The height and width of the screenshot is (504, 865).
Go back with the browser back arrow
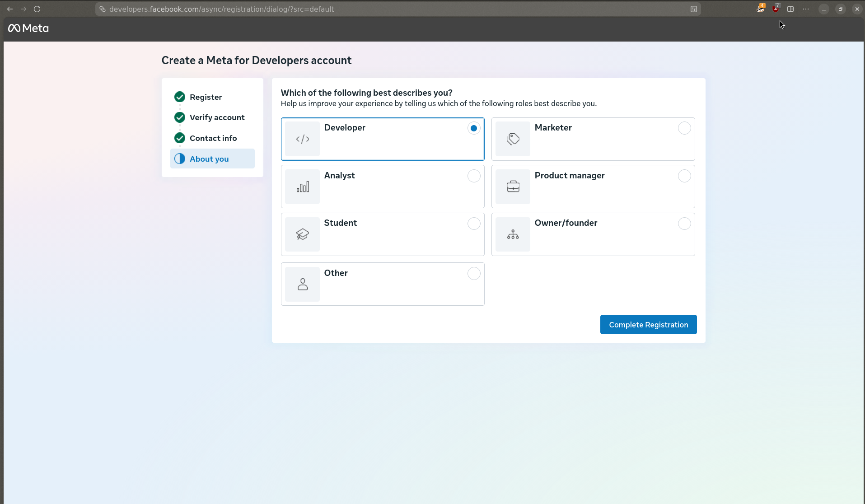pyautogui.click(x=10, y=9)
